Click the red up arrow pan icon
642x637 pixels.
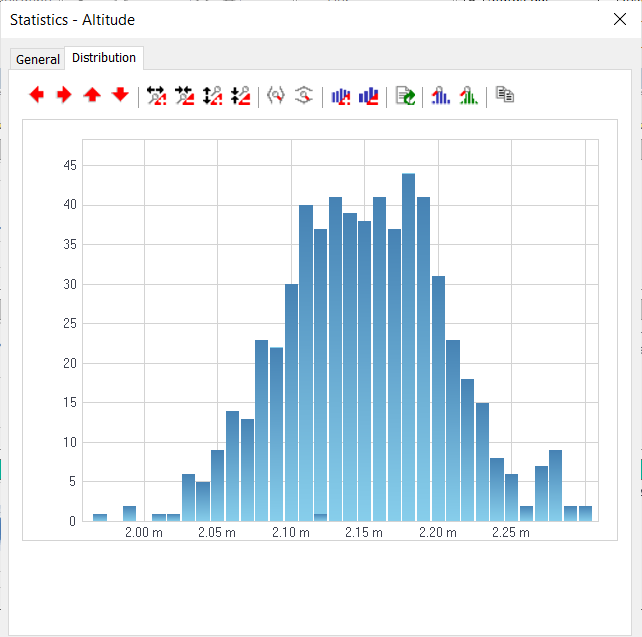(x=92, y=95)
